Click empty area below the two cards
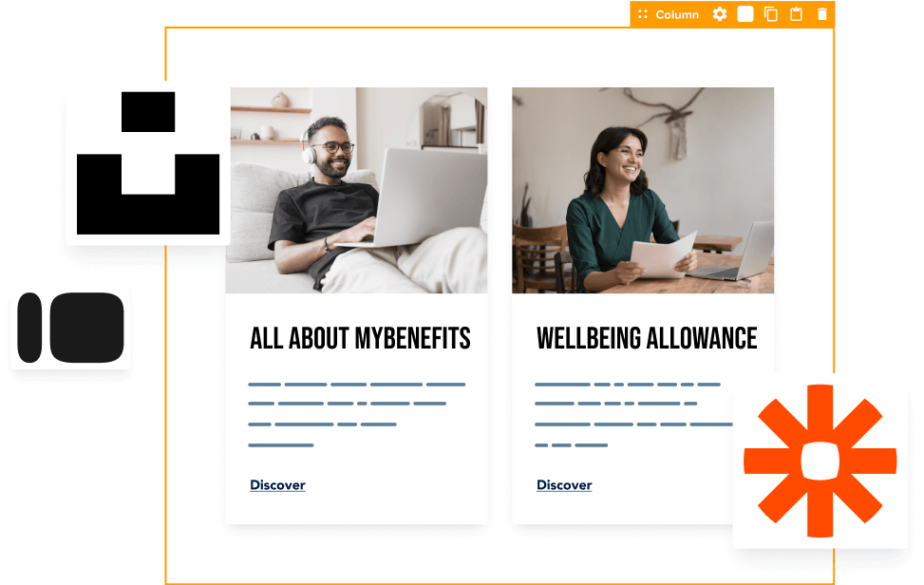Screen dimensions: 924x585 pyautogui.click(x=448, y=554)
